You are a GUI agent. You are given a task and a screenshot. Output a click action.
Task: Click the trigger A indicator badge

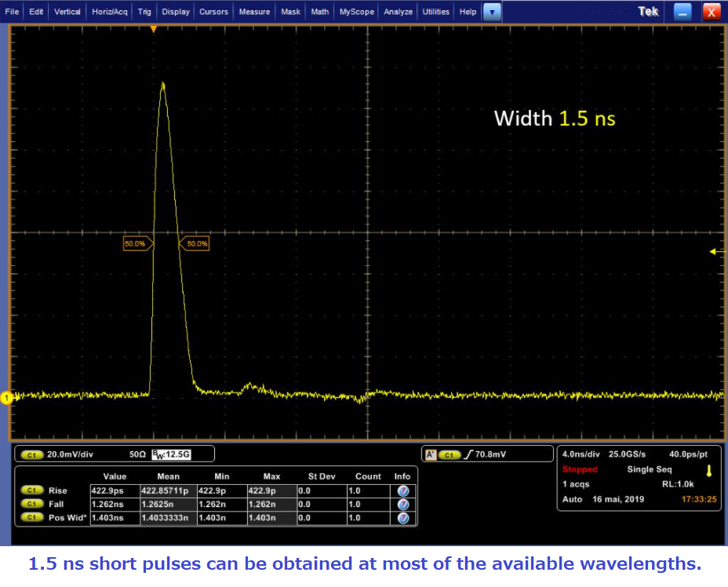(430, 454)
